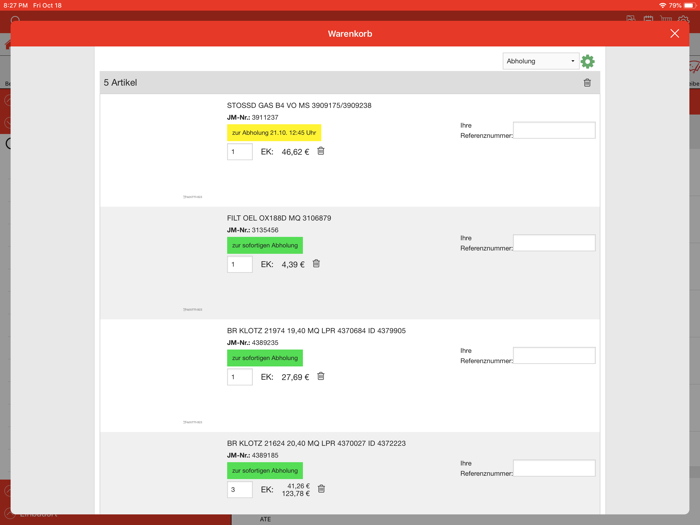Click Referenznummer field for STOSSD GAS B4
700x525 pixels.
coord(554,130)
